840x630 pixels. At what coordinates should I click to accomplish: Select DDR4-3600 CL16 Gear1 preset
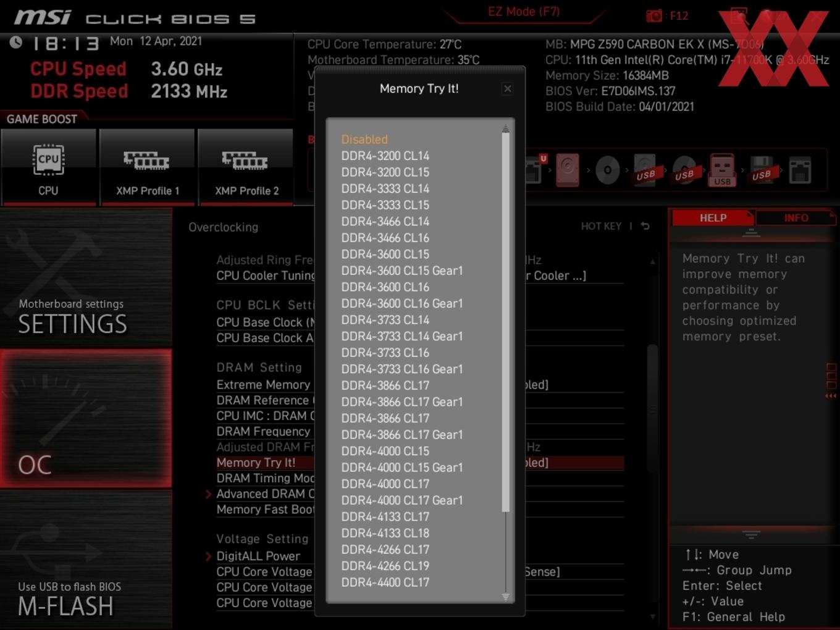pyautogui.click(x=402, y=303)
